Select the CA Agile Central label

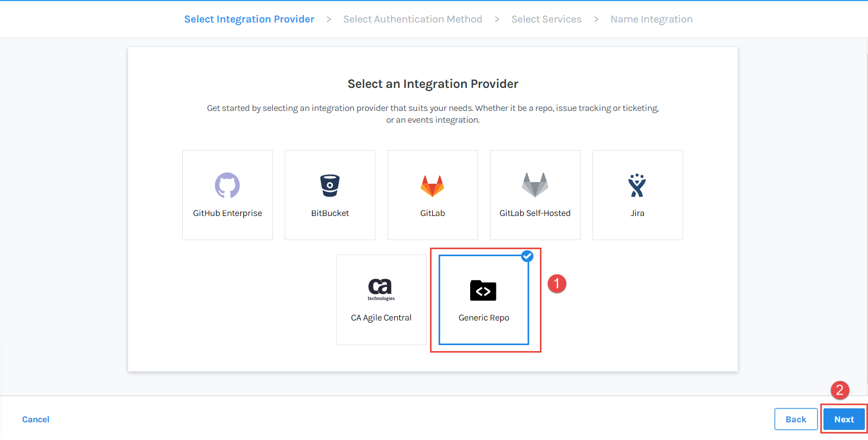[381, 318]
